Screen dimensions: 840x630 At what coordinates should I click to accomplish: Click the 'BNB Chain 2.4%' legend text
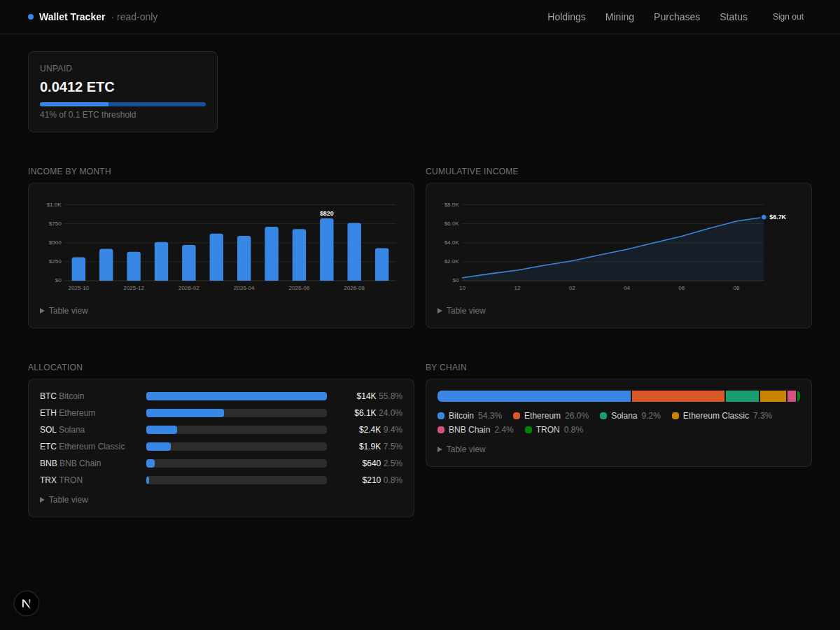(481, 430)
